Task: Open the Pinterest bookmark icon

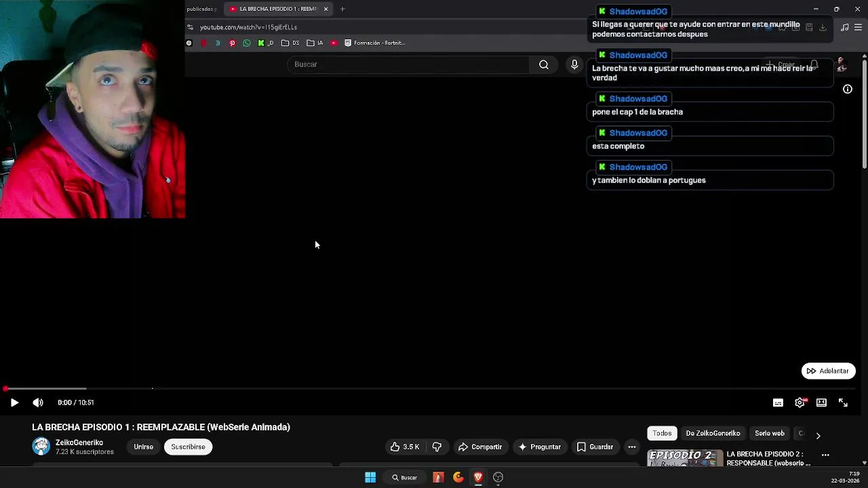Action: 232,43
